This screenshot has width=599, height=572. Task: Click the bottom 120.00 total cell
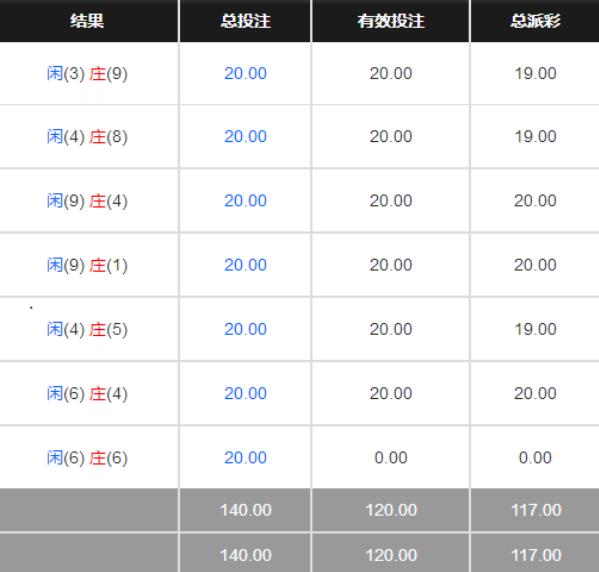(391, 555)
